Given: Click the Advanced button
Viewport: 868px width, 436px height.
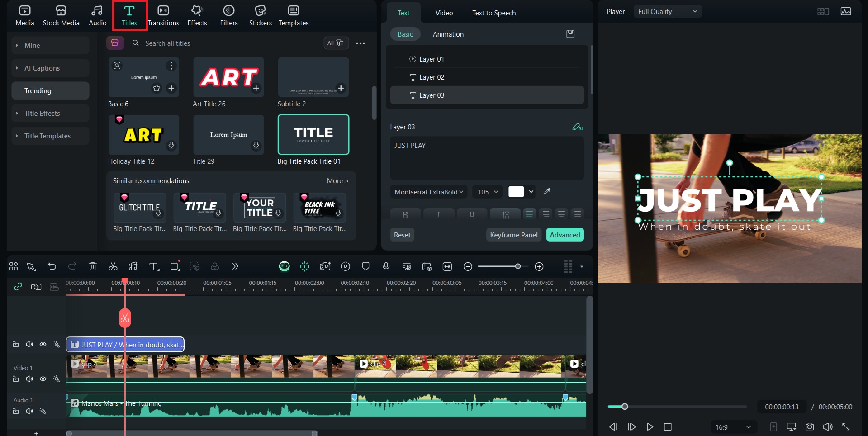Looking at the screenshot, I should 565,235.
